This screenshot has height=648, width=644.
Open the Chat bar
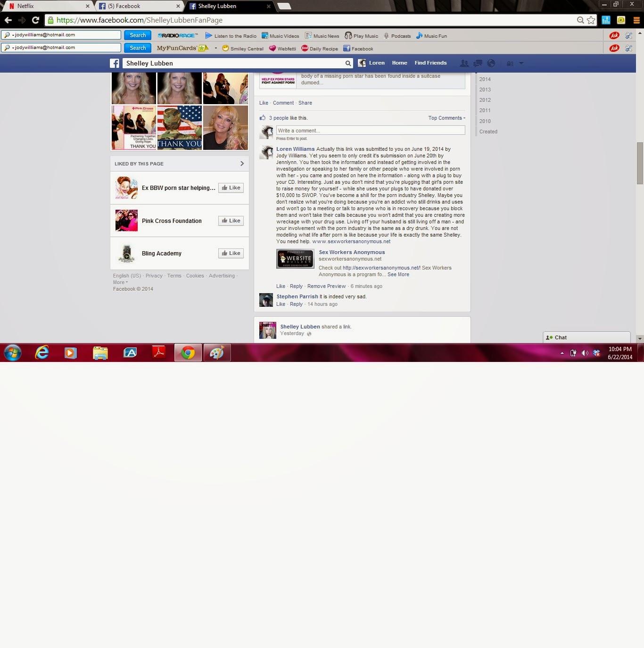587,337
